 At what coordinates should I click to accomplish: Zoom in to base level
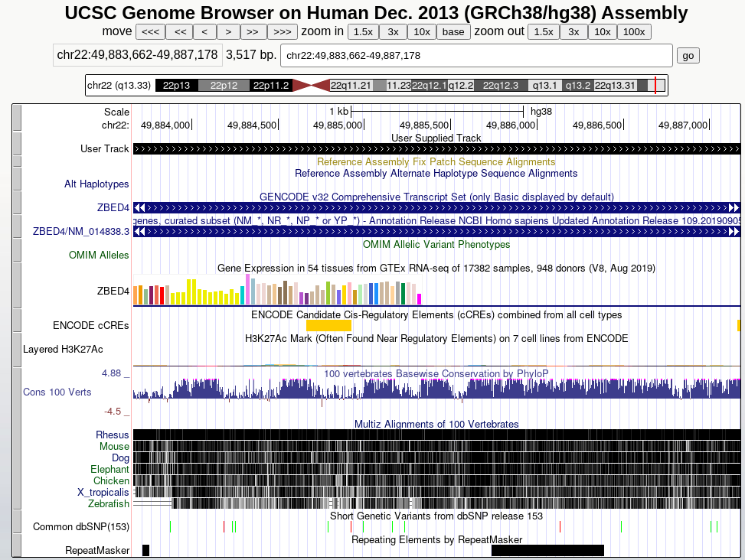point(453,32)
